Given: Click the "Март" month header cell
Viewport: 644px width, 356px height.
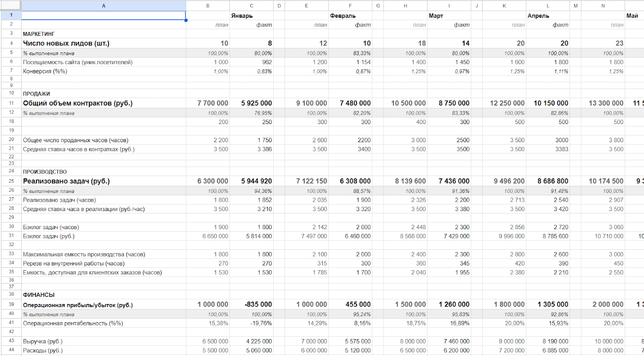Looking at the screenshot, I should tap(449, 16).
